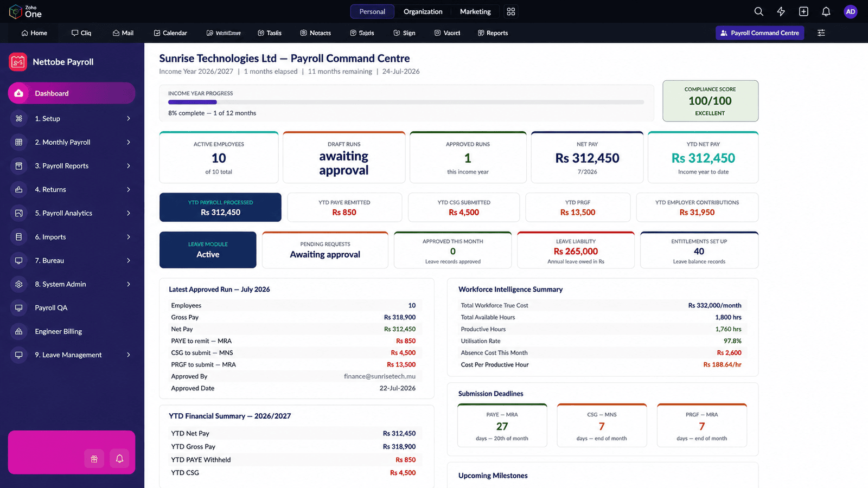Open the Compliance Score 100/100 card
Image resolution: width=868 pixels, height=488 pixels.
(x=710, y=101)
